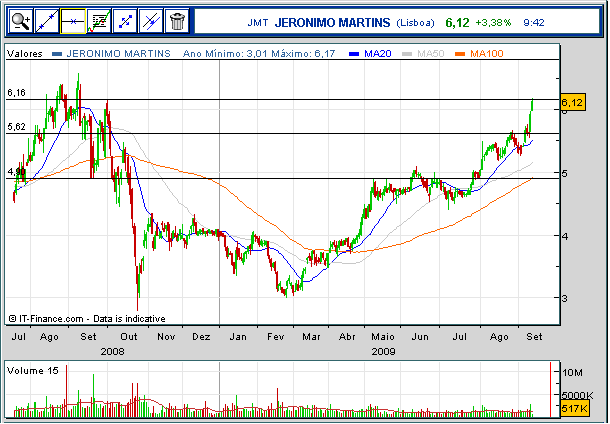The width and height of the screenshot is (610, 424).
Task: Click the Out month label
Action: [x=129, y=336]
